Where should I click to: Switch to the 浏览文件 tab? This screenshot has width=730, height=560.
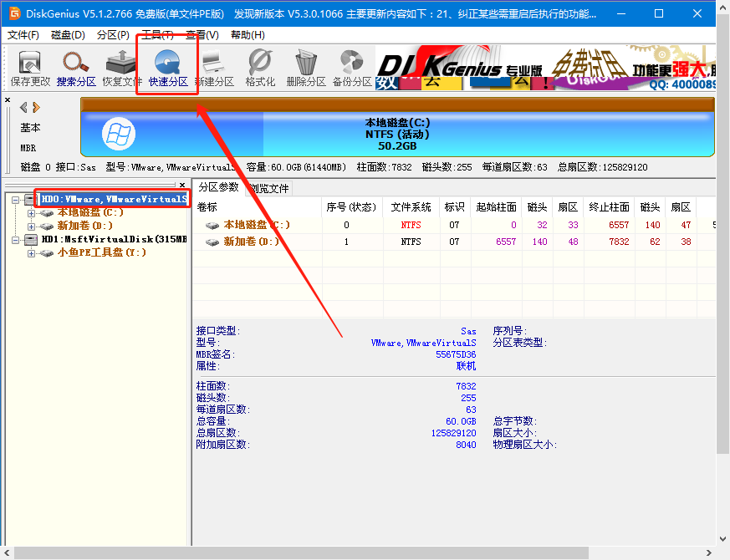pyautogui.click(x=268, y=188)
